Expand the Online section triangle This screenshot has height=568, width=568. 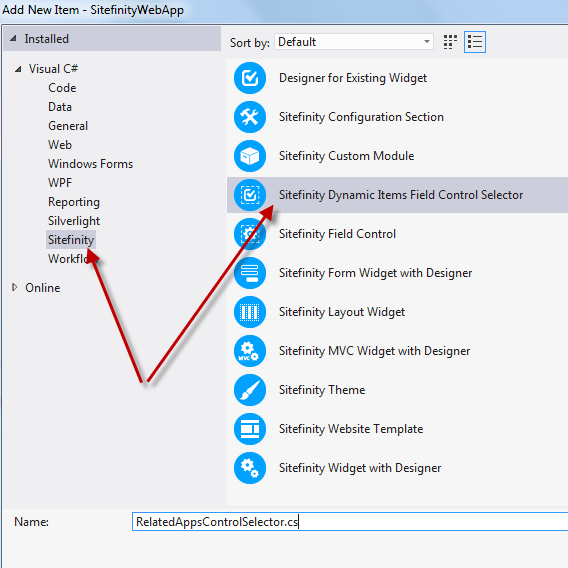[x=14, y=287]
